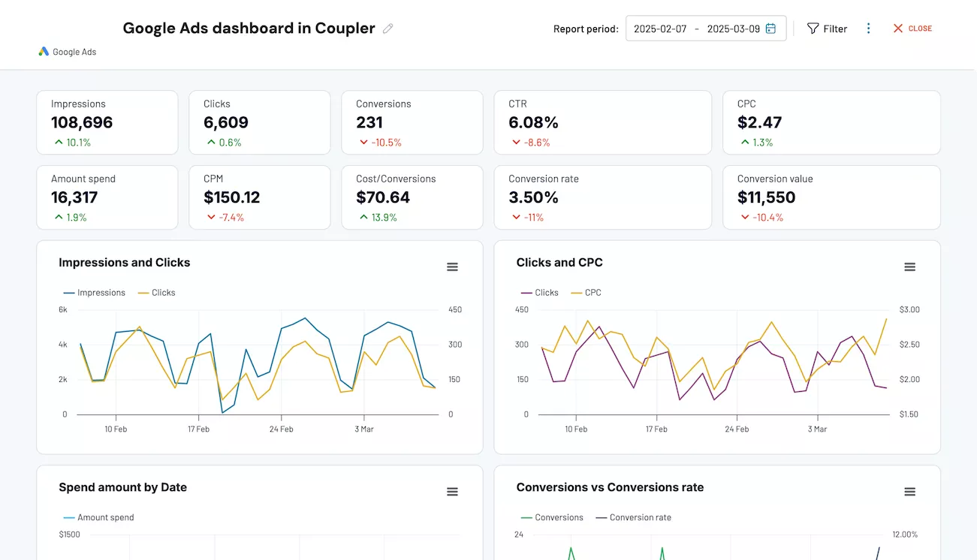Open Impressions and Clicks chart hamburger menu

coord(452,267)
